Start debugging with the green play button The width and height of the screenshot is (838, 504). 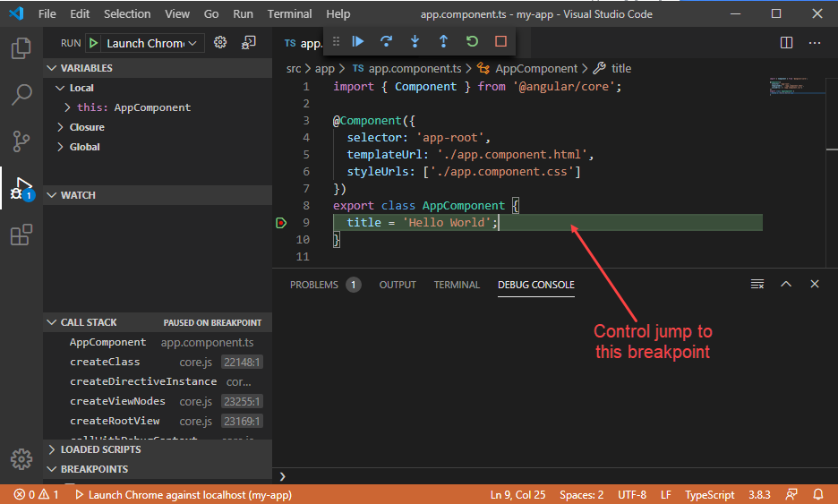click(x=93, y=43)
